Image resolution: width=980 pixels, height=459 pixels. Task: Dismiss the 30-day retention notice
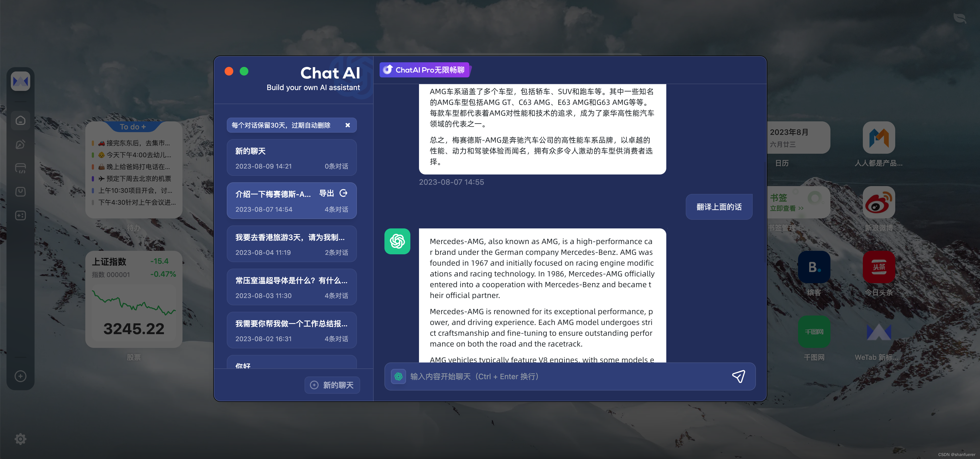pyautogui.click(x=347, y=125)
